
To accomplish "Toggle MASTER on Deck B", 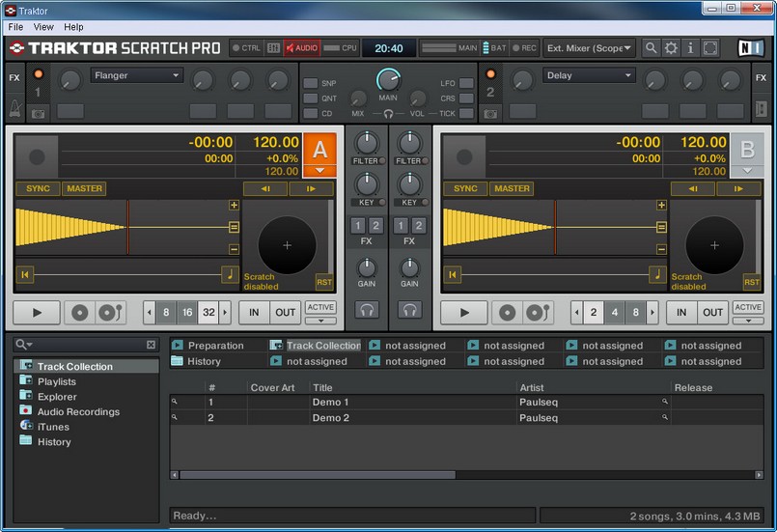I will click(511, 188).
